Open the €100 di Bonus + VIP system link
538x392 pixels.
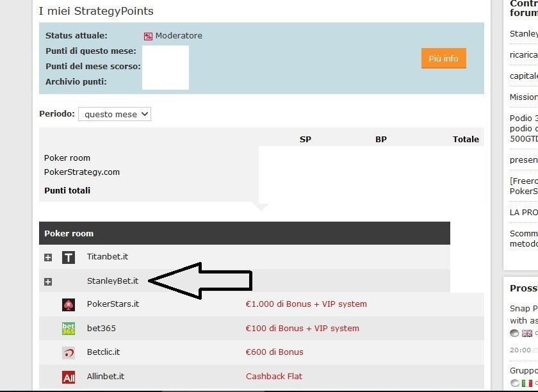pyautogui.click(x=302, y=328)
